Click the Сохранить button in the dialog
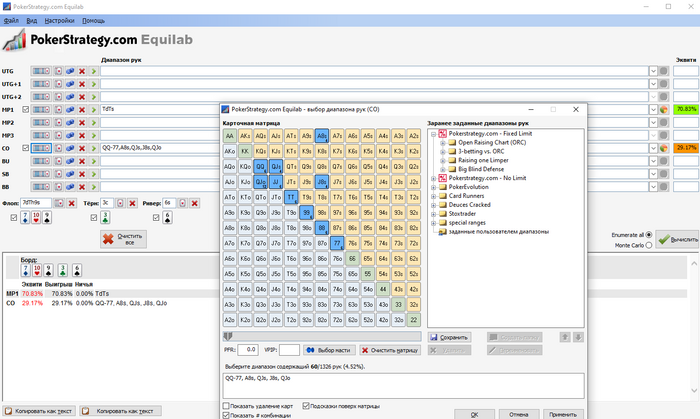The height and width of the screenshot is (419, 700). point(449,337)
